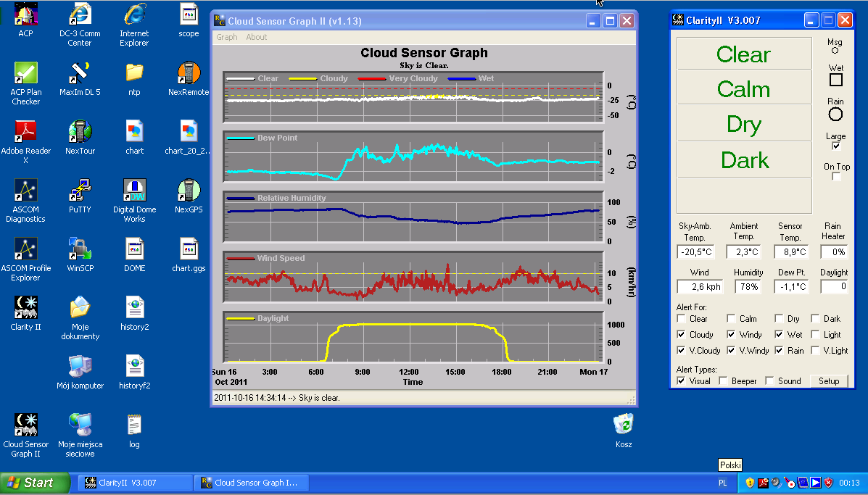
Task: Check the Light alert checkbox
Action: [x=815, y=335]
